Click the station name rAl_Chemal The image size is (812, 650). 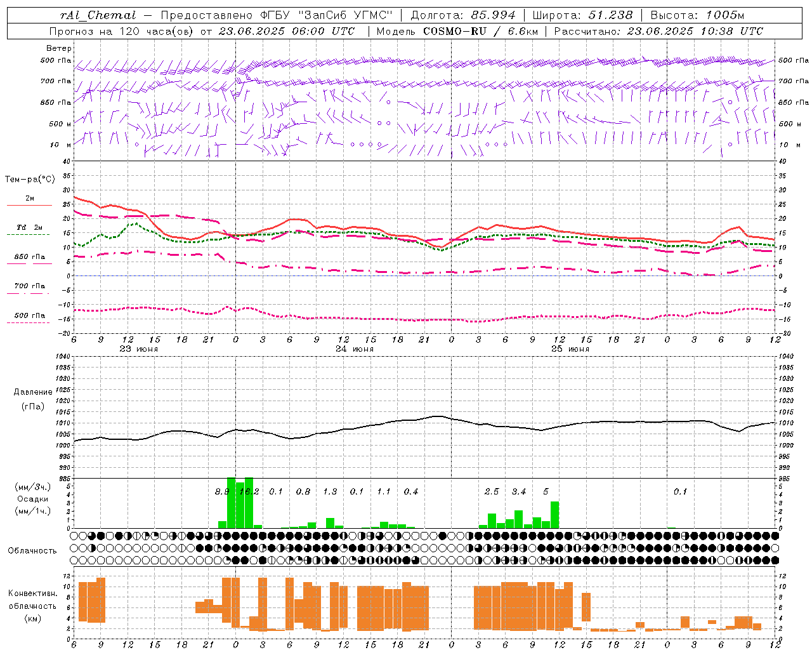click(x=98, y=15)
